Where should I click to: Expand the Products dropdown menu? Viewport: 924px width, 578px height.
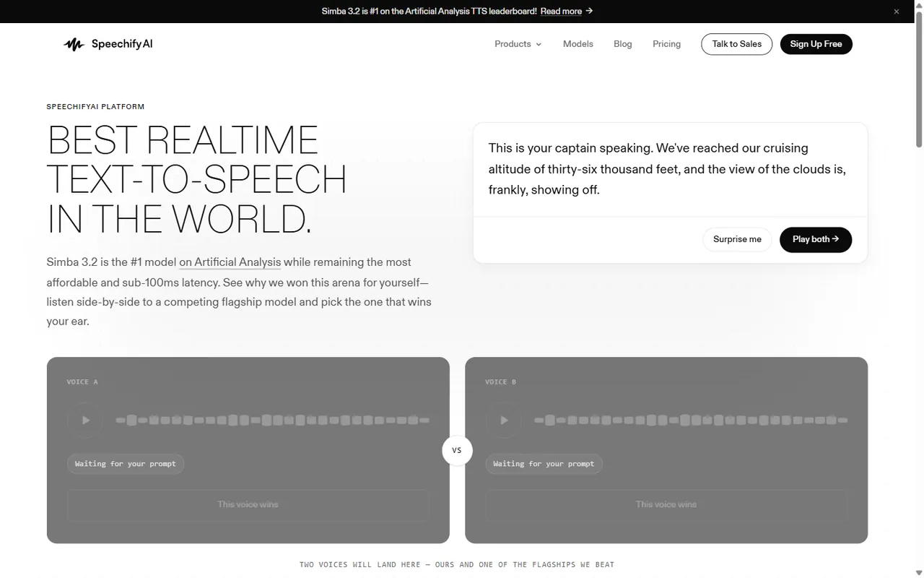(518, 44)
